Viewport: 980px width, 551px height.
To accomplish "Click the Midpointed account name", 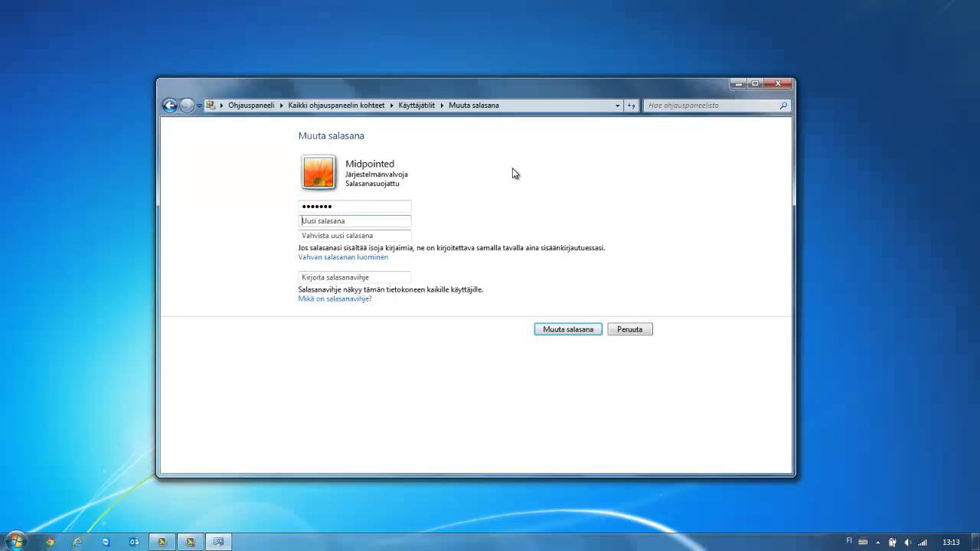I will point(370,164).
